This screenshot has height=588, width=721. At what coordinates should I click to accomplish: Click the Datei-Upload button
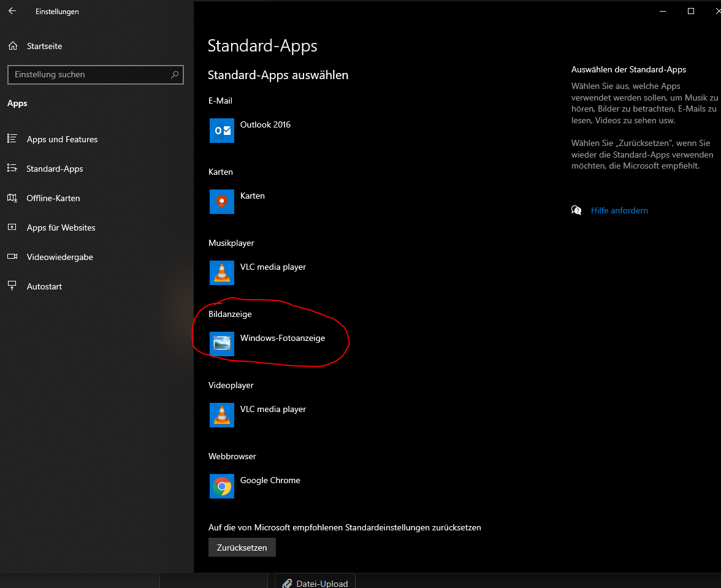[x=315, y=582]
